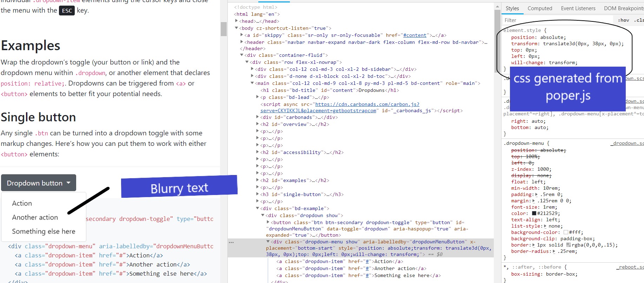
Task: Switch to the Styles tab
Action: (512, 8)
